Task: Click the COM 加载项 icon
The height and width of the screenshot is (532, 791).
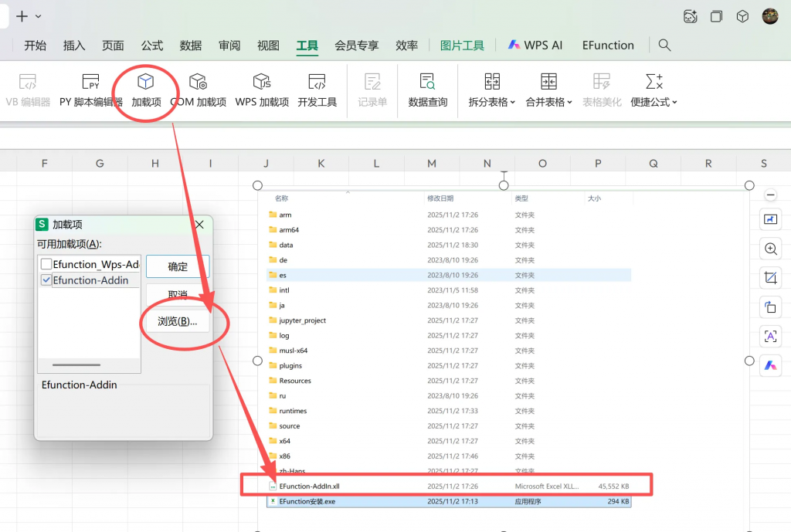Action: pyautogui.click(x=199, y=87)
